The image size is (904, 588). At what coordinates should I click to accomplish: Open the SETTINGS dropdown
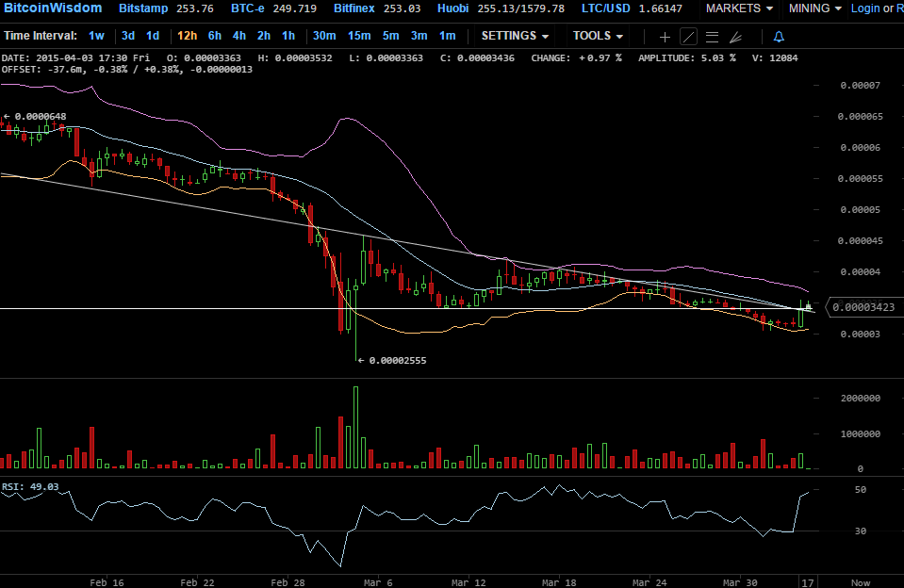(515, 36)
